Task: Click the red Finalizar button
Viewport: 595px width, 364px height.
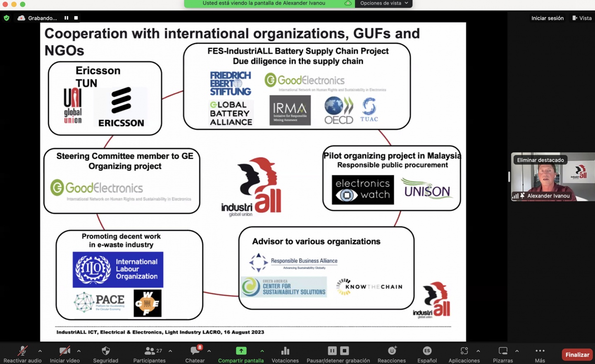Action: point(577,354)
